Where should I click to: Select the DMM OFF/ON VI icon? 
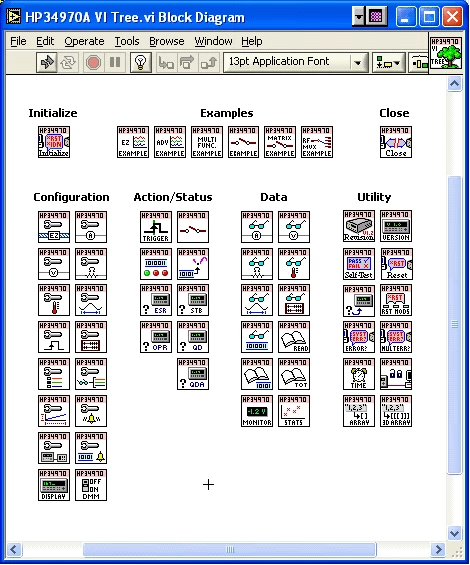coord(91,485)
